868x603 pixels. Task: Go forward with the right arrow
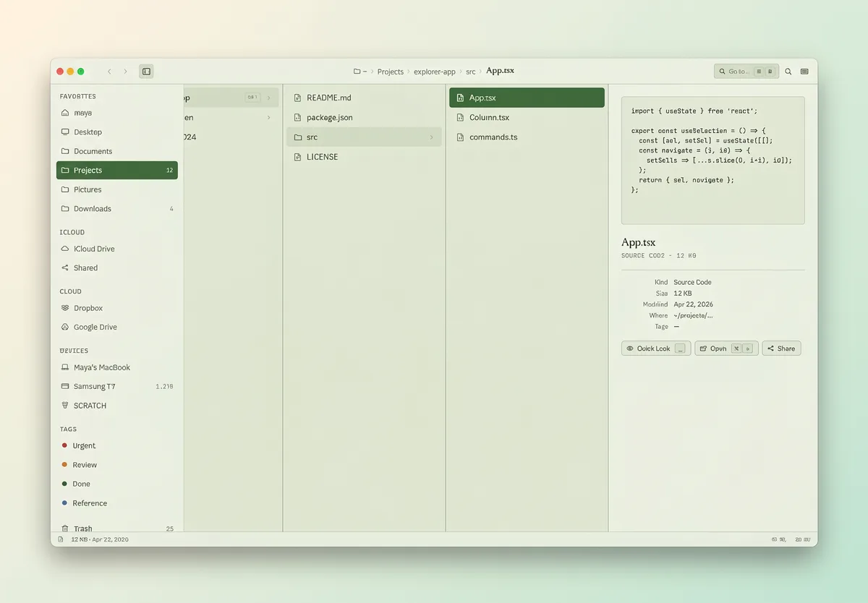125,72
